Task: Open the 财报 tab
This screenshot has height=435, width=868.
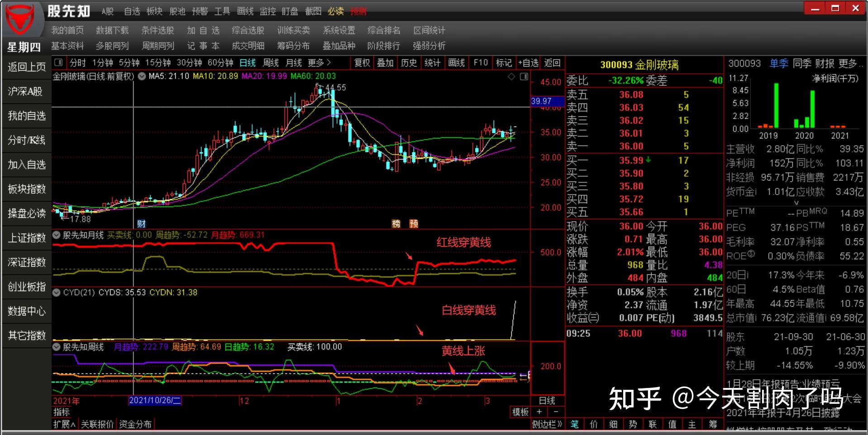Action: click(825, 64)
